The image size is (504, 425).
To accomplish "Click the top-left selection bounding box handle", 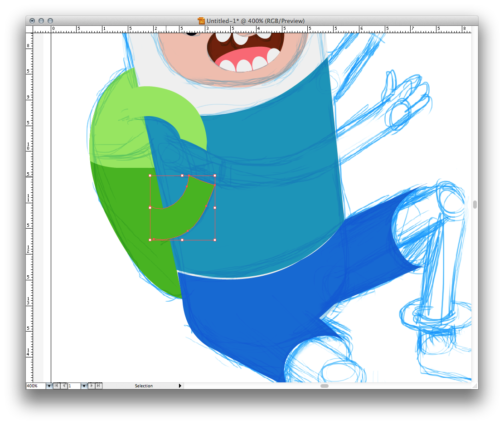I will 150,176.
